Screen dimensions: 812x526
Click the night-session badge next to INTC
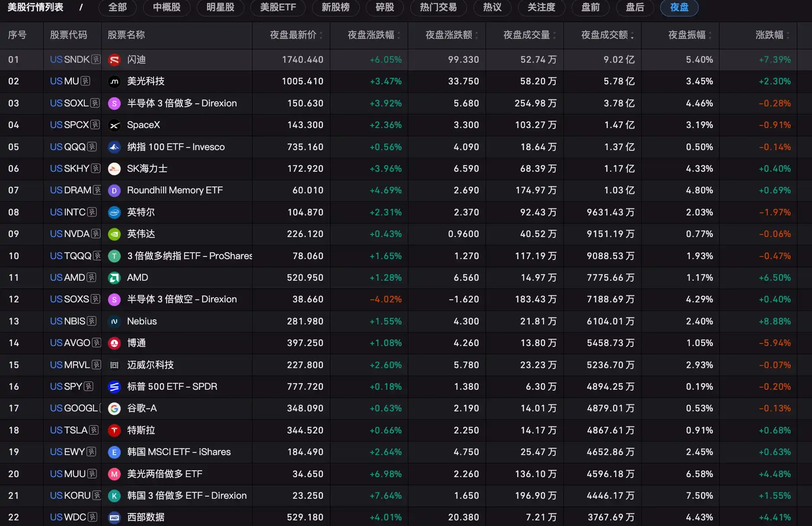pyautogui.click(x=92, y=212)
